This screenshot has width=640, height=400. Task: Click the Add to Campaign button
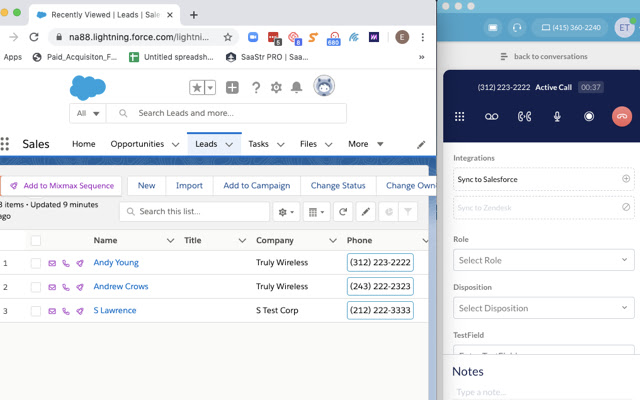pyautogui.click(x=256, y=186)
